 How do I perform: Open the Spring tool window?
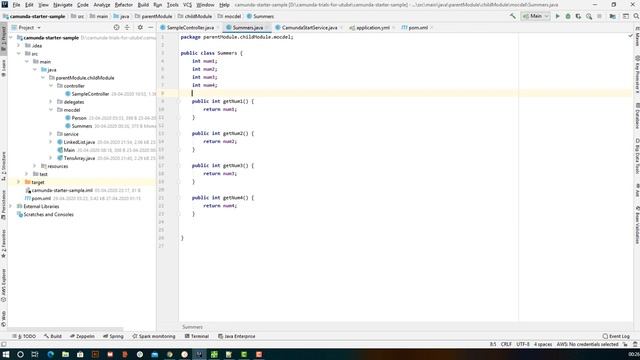[113, 336]
